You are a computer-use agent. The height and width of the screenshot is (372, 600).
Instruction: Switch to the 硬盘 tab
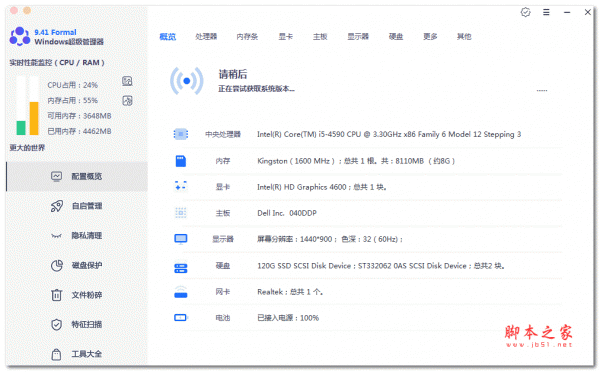point(396,37)
